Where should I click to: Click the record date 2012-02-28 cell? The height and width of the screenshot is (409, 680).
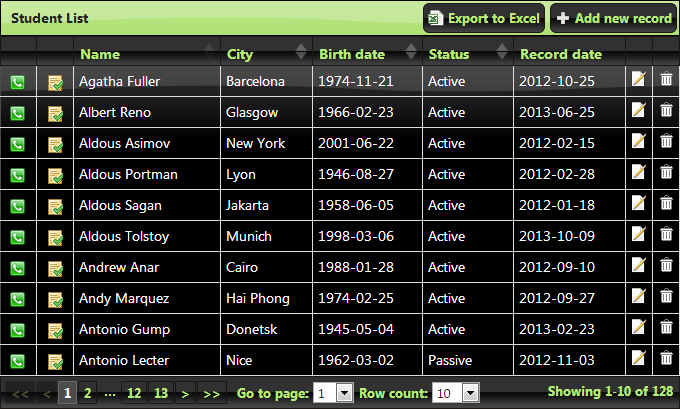pos(569,174)
